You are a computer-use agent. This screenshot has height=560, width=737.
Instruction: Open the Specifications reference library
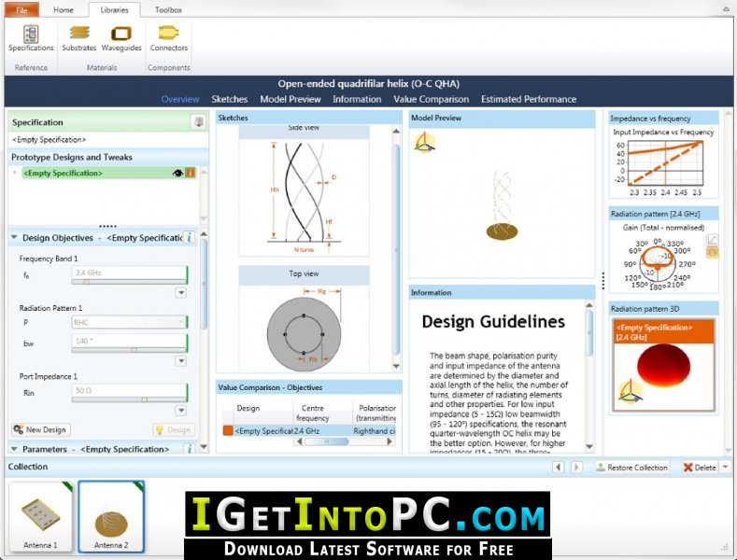(31, 38)
